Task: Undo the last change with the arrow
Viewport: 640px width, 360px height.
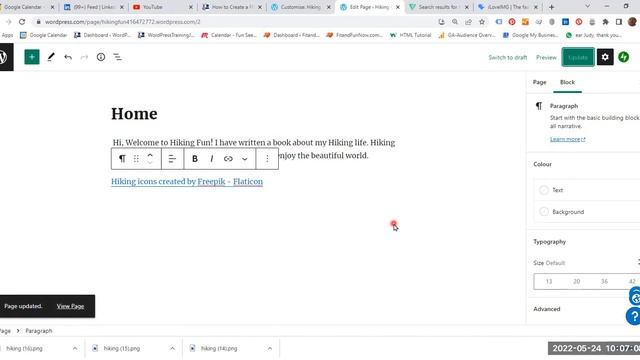Action: click(x=68, y=57)
